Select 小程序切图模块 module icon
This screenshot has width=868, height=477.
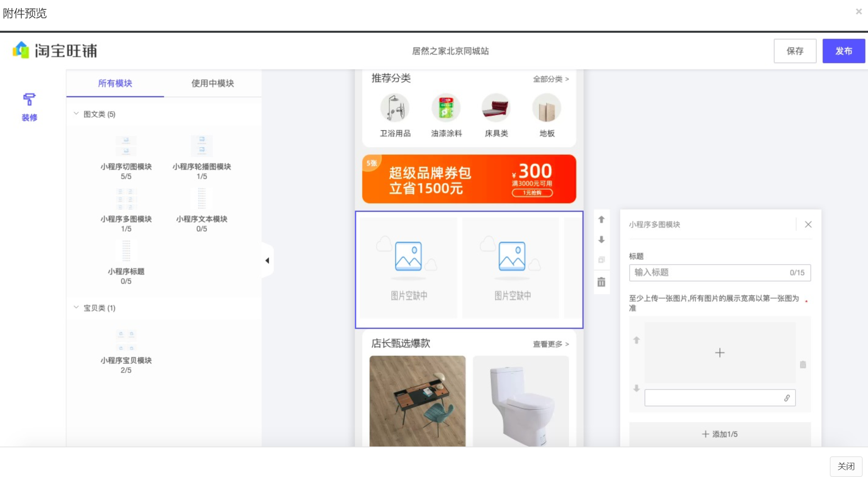pyautogui.click(x=126, y=146)
